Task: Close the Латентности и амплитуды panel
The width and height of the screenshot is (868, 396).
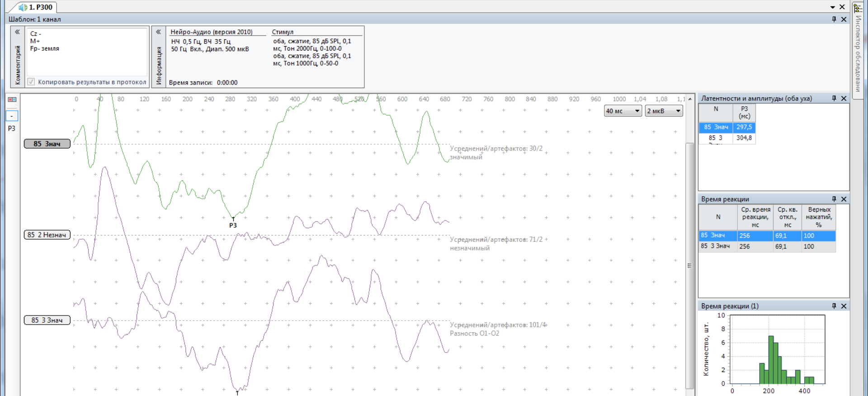Action: click(844, 98)
